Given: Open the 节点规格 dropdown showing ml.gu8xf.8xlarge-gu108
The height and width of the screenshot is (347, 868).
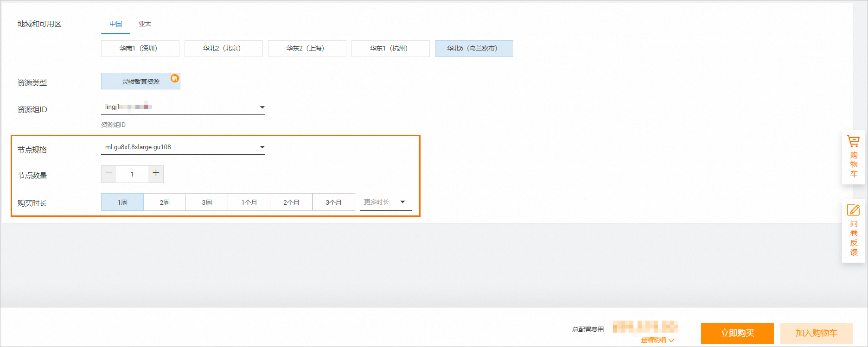Looking at the screenshot, I should pyautogui.click(x=183, y=147).
